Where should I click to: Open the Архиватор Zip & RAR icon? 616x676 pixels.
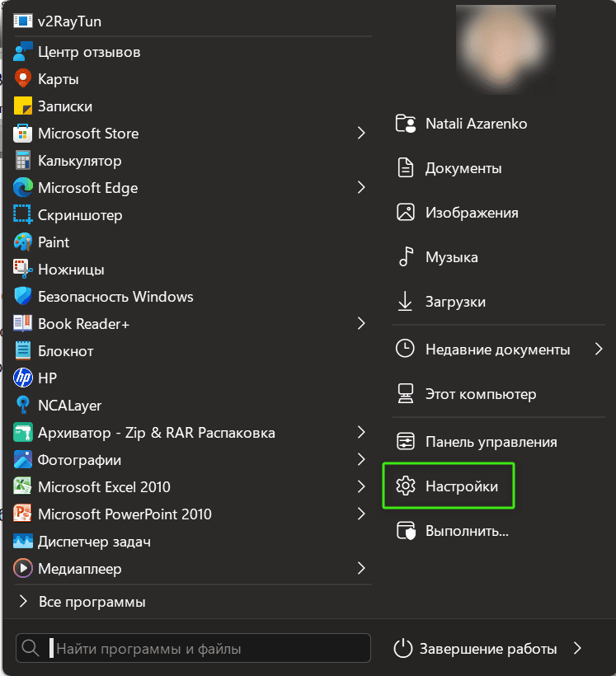coord(23,433)
